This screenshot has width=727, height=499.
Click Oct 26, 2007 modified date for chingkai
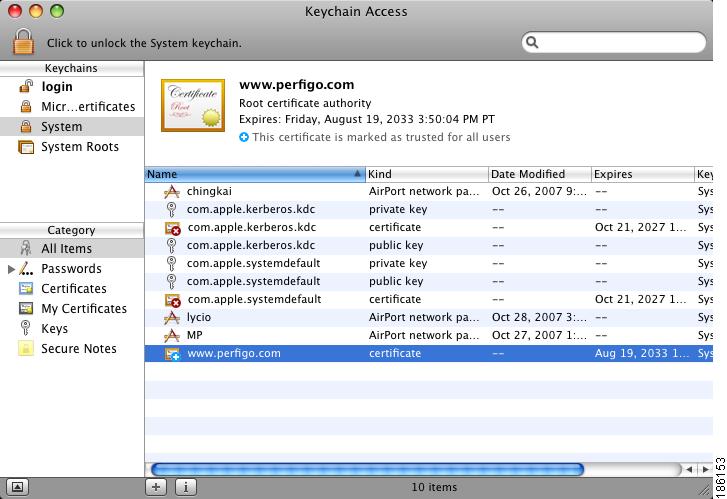tap(539, 191)
